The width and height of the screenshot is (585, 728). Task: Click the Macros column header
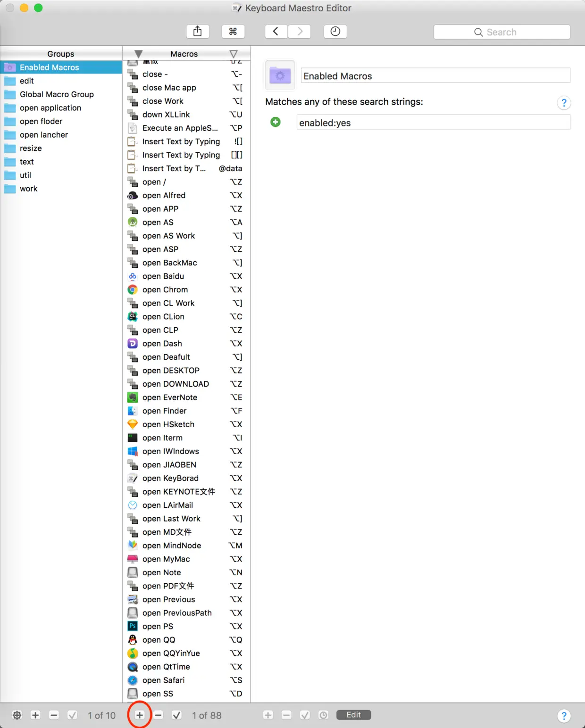[184, 54]
